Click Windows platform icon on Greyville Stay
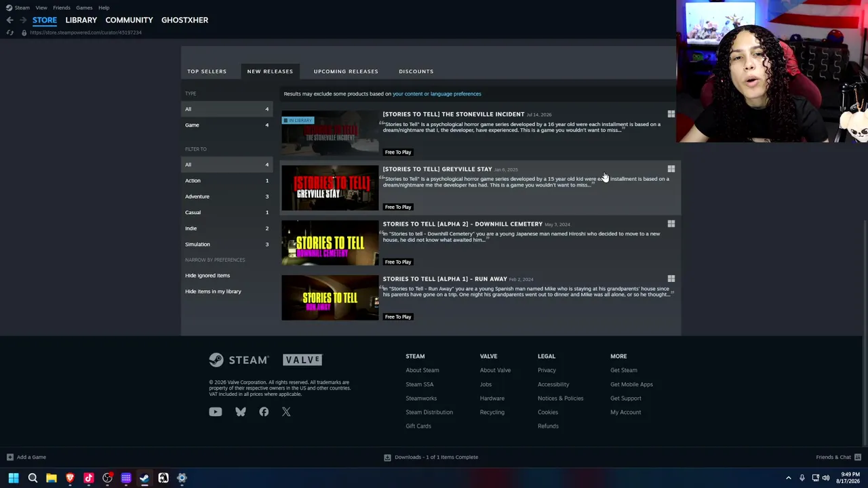The width and height of the screenshot is (868, 488). pos(671,169)
